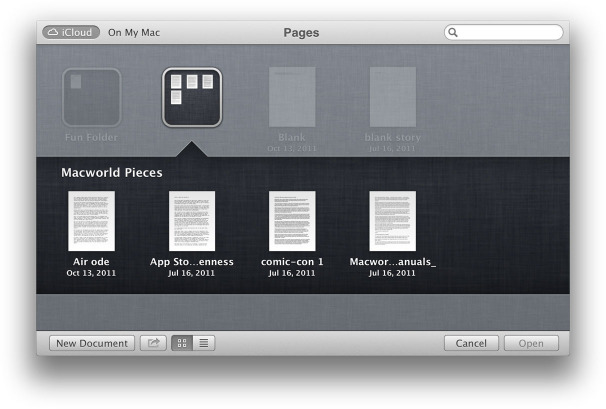The width and height of the screenshot is (606, 409).
Task: Click the Air ode file name label
Action: [x=91, y=262]
